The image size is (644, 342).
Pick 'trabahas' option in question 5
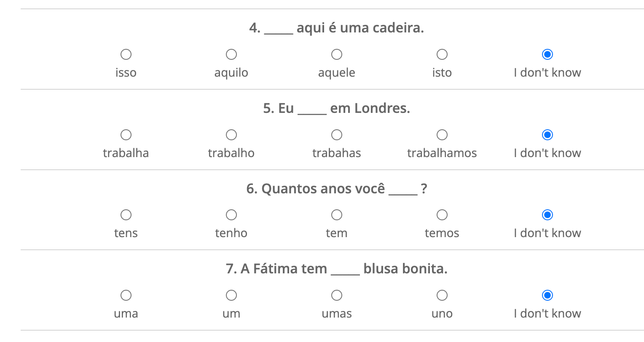click(x=337, y=135)
